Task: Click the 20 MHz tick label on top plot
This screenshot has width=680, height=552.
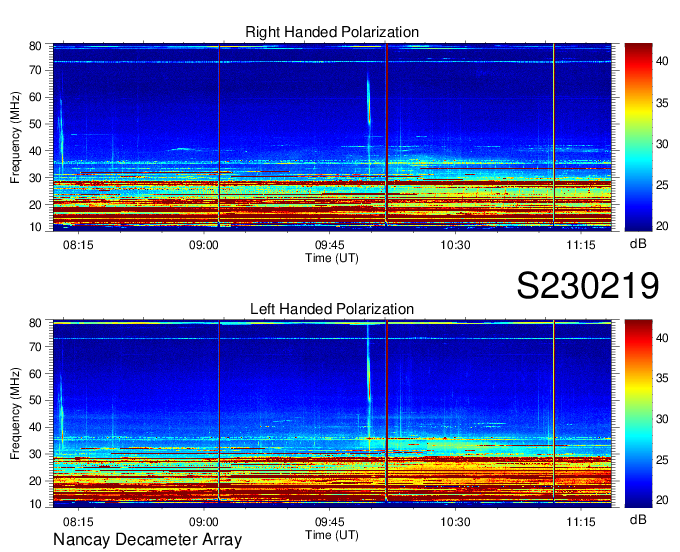Action: (x=35, y=205)
